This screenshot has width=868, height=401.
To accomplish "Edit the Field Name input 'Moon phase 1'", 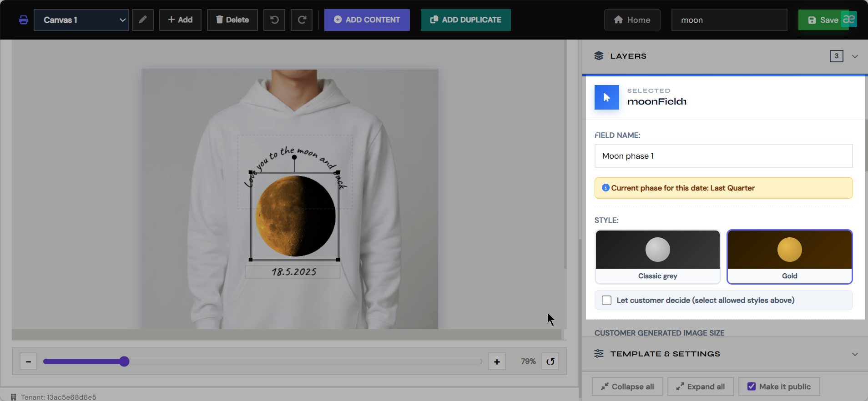I will tap(723, 156).
